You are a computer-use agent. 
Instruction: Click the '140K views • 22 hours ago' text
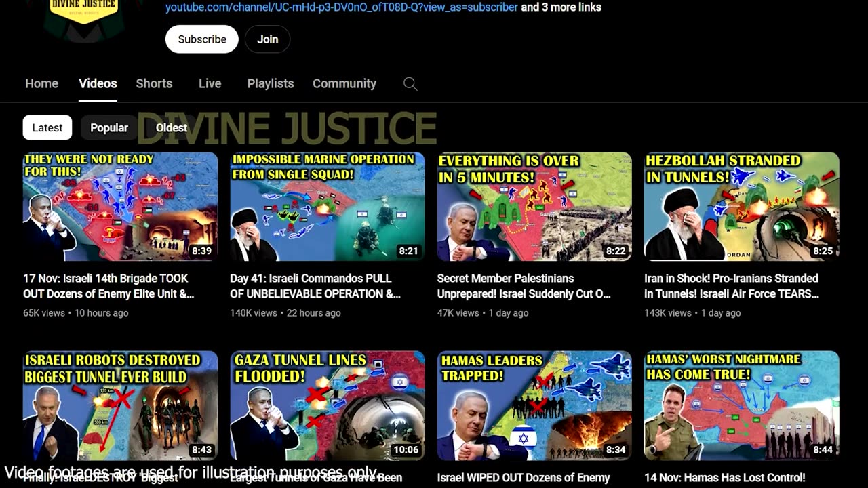pyautogui.click(x=285, y=313)
